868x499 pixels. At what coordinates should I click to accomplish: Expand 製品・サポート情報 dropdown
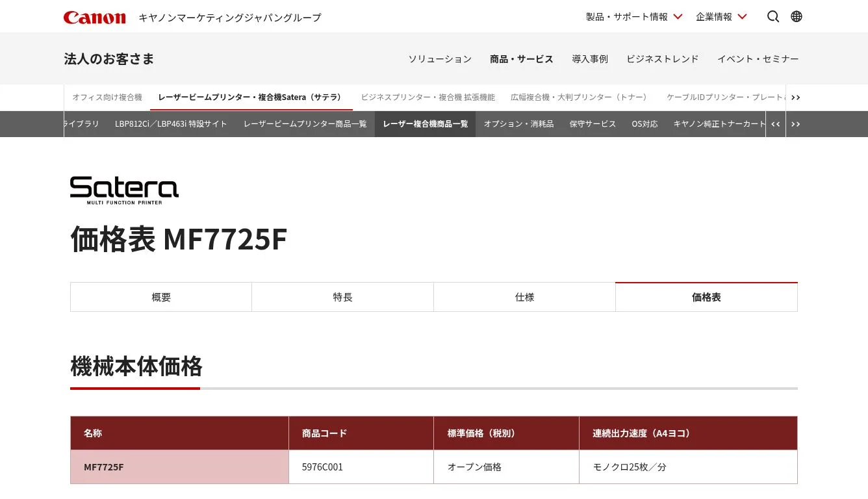[633, 17]
